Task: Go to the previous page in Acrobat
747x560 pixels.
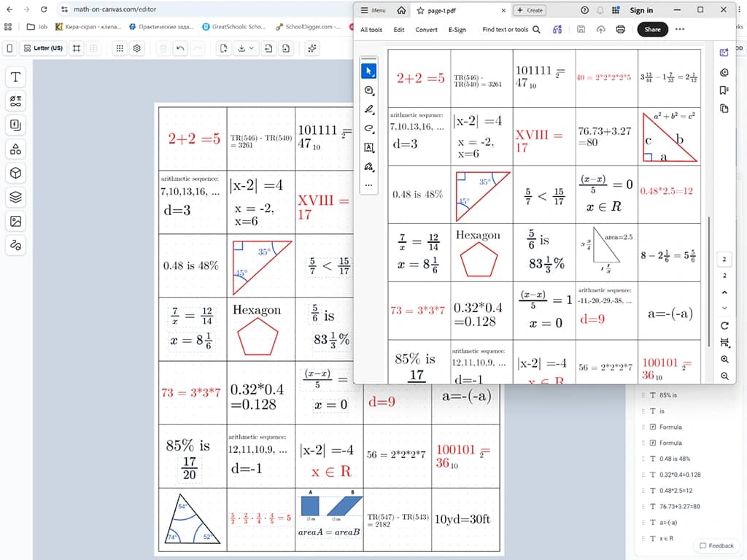Action: [724, 292]
